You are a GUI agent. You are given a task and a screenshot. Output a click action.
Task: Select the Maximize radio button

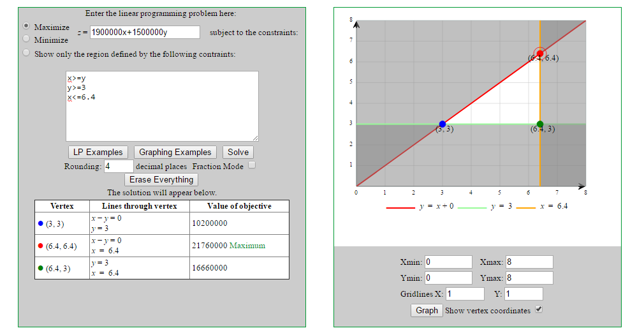coord(26,26)
